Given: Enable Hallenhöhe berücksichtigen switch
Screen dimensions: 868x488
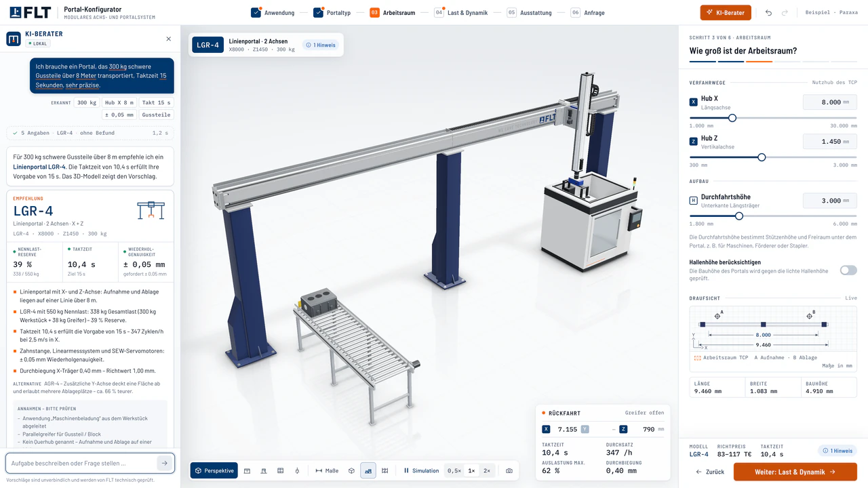Looking at the screenshot, I should coord(848,270).
